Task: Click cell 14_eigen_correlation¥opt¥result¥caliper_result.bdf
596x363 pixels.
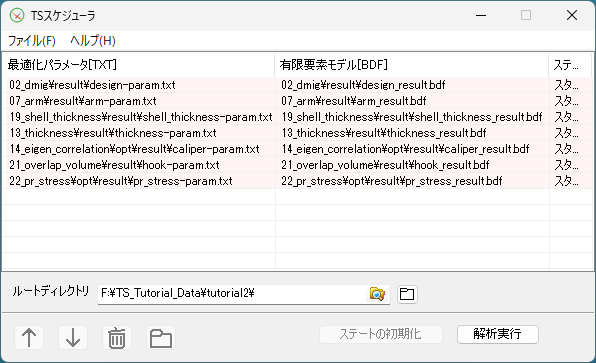Action: [x=412, y=149]
